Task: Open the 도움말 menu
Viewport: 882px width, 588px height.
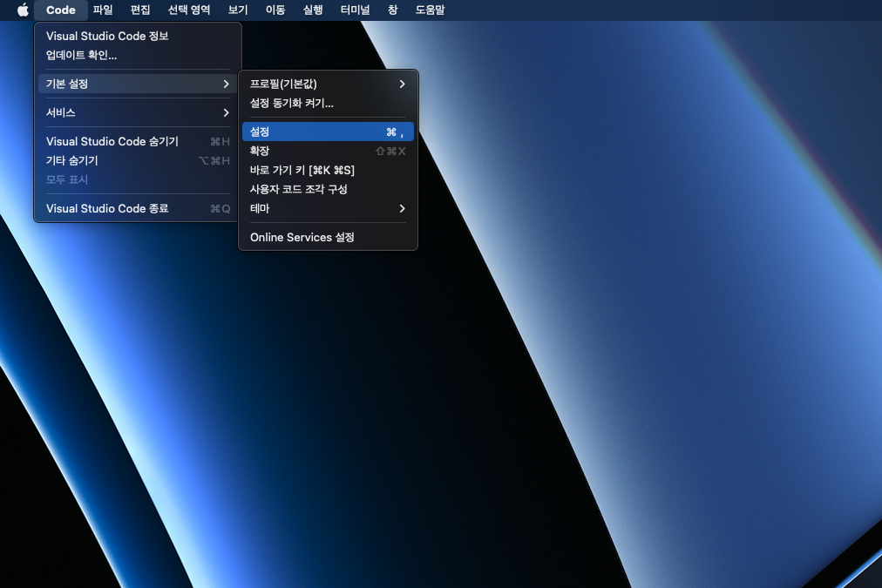Action: point(430,10)
